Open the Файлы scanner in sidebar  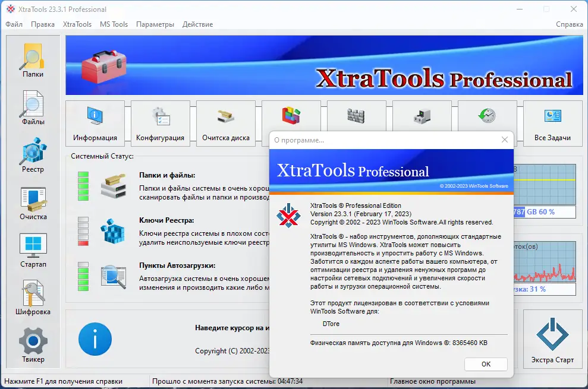coord(33,107)
